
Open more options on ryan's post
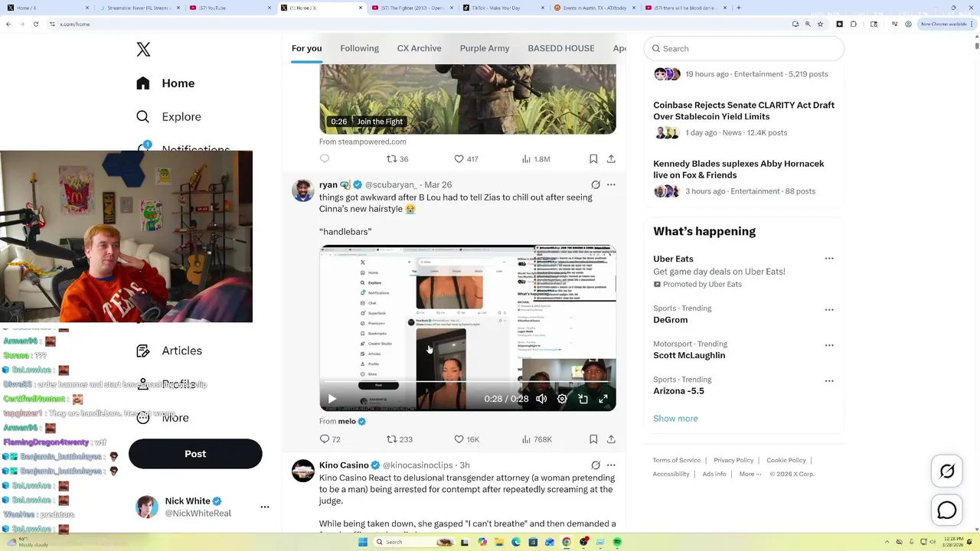[x=611, y=184]
